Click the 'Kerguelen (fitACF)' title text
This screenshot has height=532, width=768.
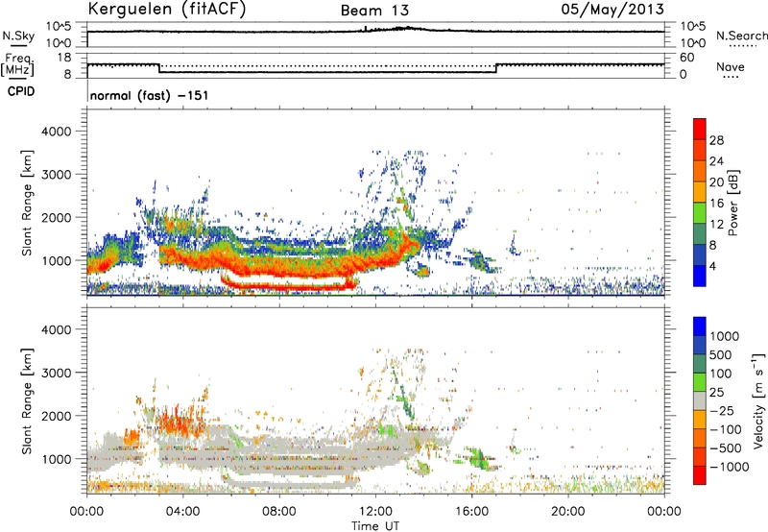click(167, 10)
